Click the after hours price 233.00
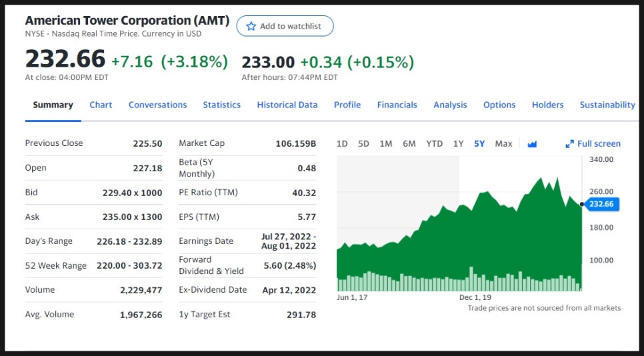 (x=268, y=63)
